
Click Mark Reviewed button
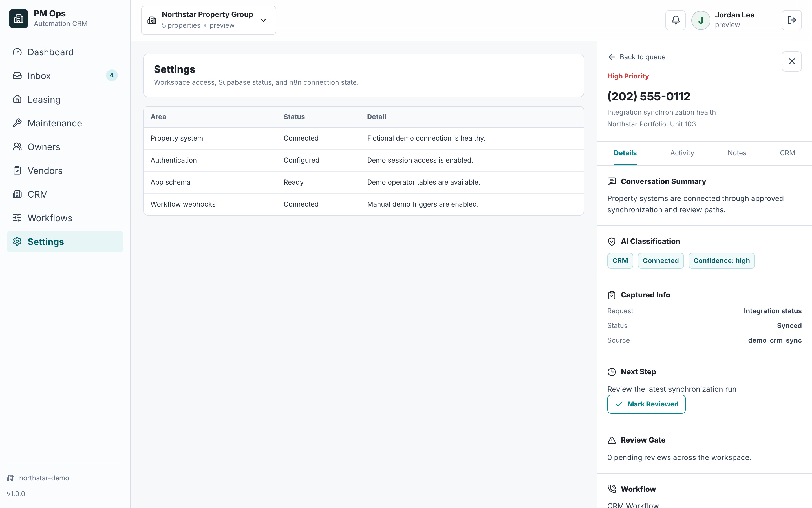[x=646, y=404]
